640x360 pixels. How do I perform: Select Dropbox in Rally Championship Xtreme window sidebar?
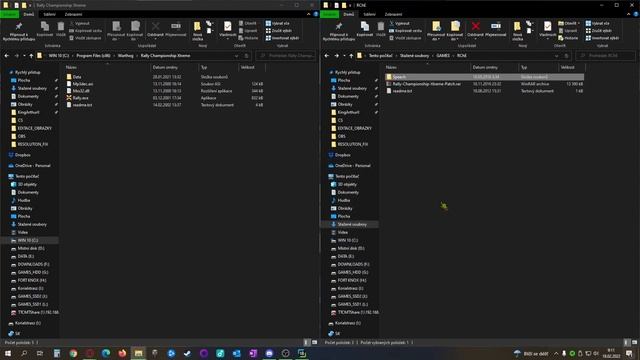click(22, 155)
